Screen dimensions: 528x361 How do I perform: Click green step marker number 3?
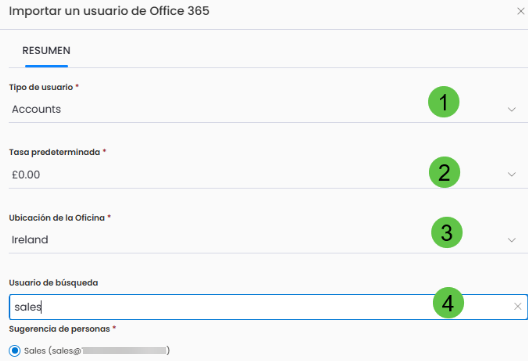tap(447, 232)
